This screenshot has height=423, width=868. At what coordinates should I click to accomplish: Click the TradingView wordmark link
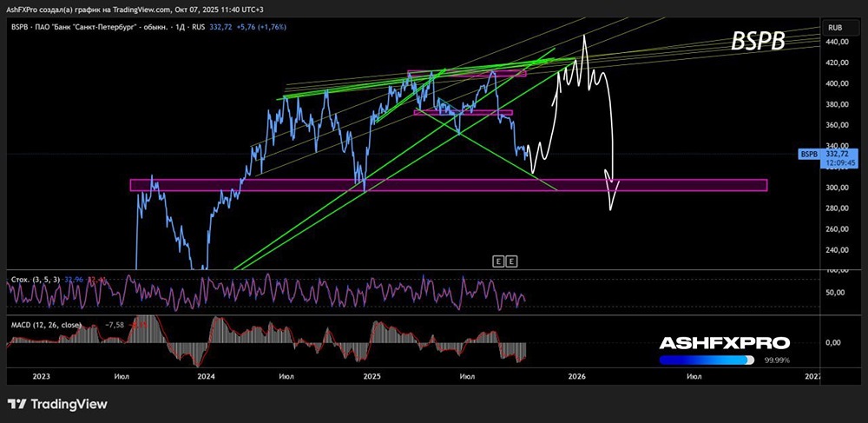tap(69, 404)
